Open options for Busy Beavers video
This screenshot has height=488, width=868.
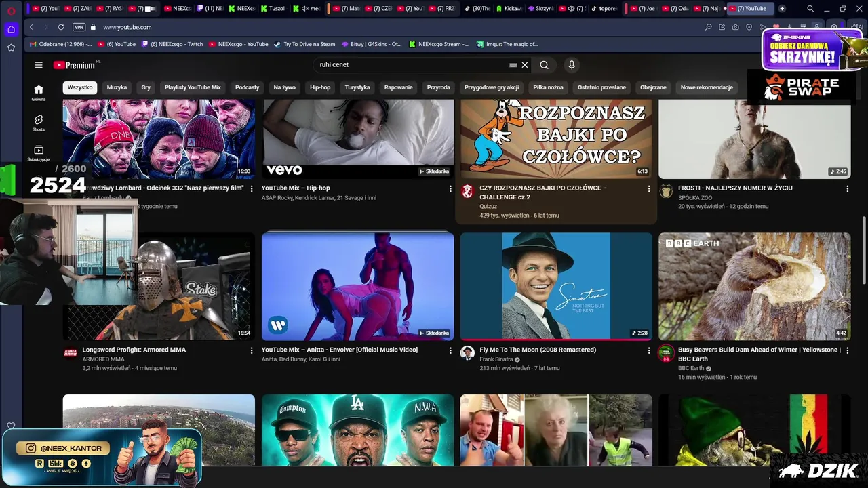(x=847, y=350)
